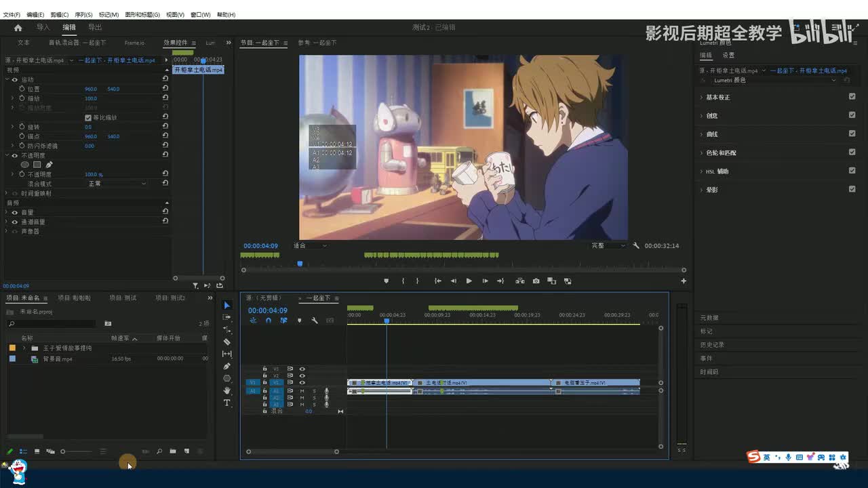Screen dimensions: 868x488
Task: Select the Slip tool
Action: coord(227,354)
